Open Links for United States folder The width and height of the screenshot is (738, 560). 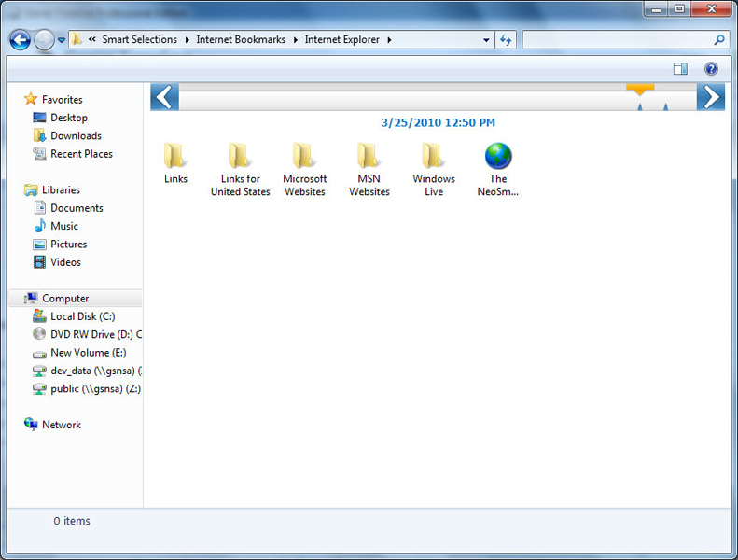(240, 170)
